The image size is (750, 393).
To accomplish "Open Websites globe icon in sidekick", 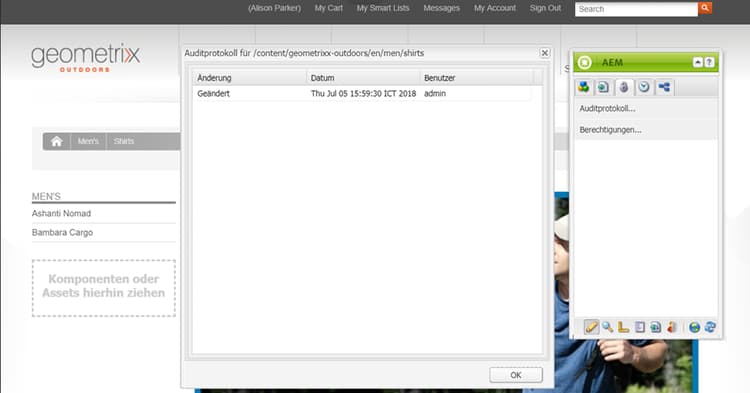I will tap(694, 327).
